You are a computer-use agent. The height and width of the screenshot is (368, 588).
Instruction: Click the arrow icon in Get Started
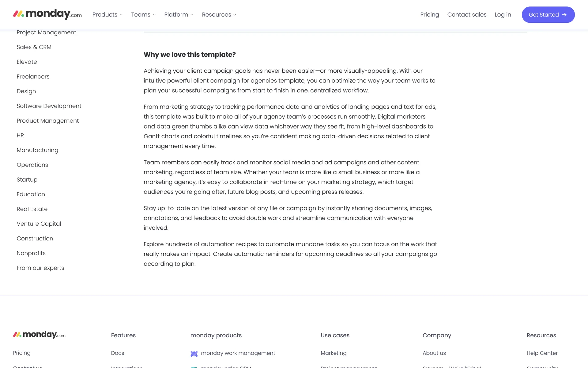click(x=564, y=15)
